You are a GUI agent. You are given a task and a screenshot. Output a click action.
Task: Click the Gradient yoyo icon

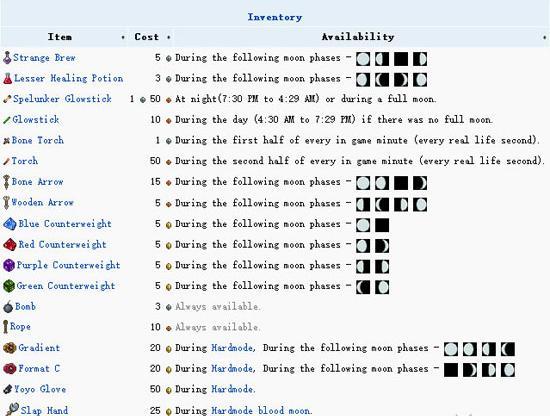(x=10, y=348)
